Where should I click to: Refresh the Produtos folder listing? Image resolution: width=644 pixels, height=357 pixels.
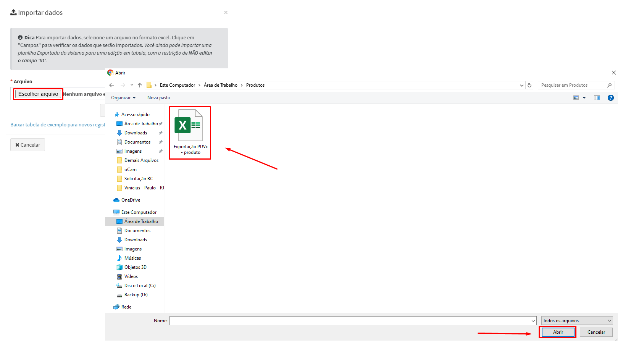[x=529, y=85]
